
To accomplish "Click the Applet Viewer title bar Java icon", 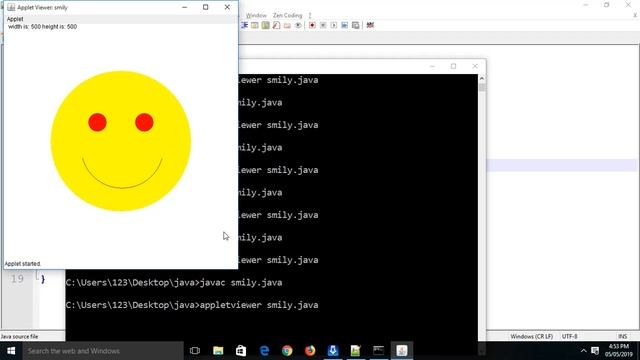I will click(11, 7).
